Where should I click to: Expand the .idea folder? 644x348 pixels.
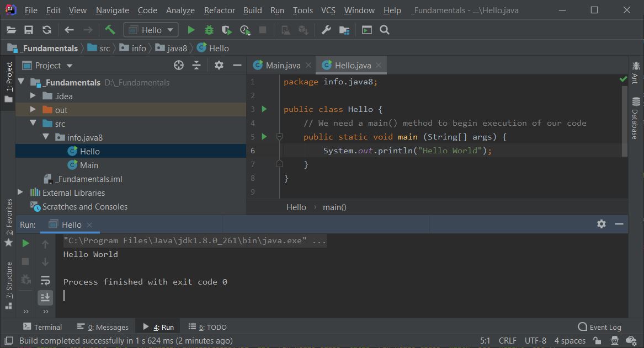tap(33, 95)
